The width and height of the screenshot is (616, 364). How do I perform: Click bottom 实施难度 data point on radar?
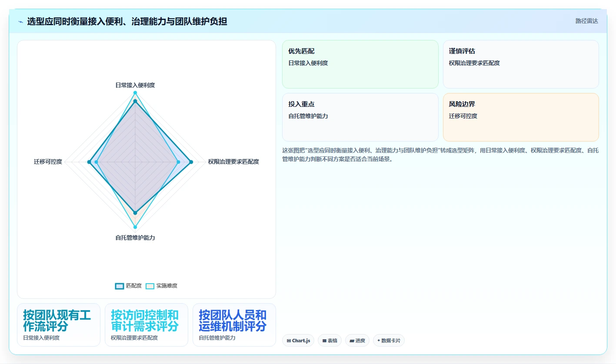pos(135,227)
